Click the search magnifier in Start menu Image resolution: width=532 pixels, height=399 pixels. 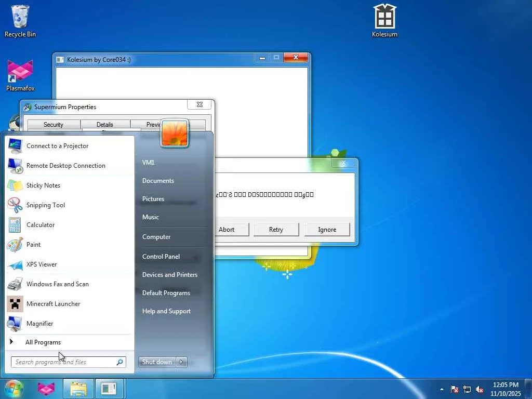click(119, 362)
